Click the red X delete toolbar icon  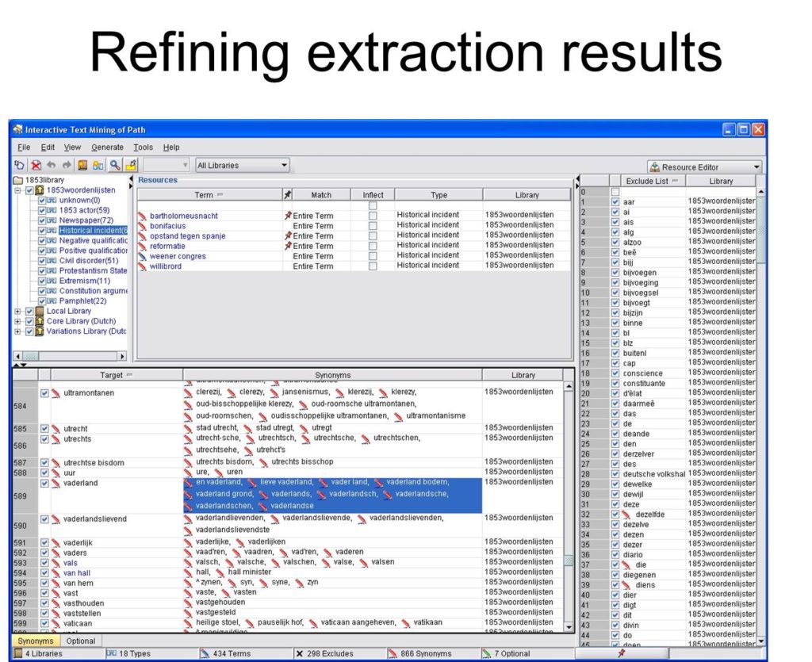coord(36,166)
